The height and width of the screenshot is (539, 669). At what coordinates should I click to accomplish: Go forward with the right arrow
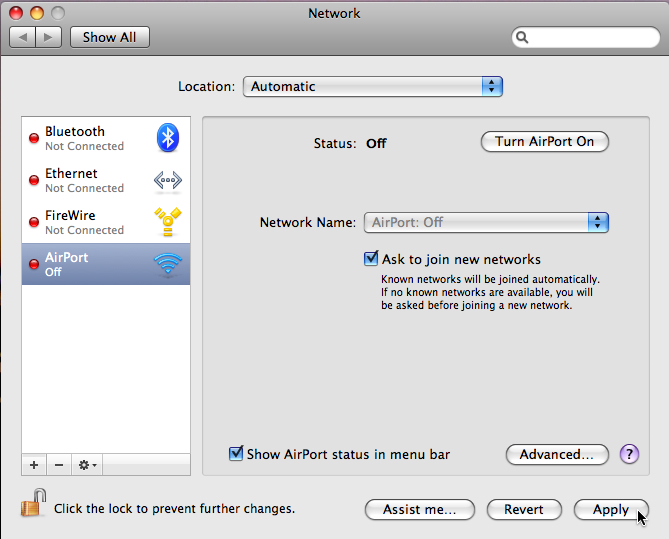(x=49, y=37)
